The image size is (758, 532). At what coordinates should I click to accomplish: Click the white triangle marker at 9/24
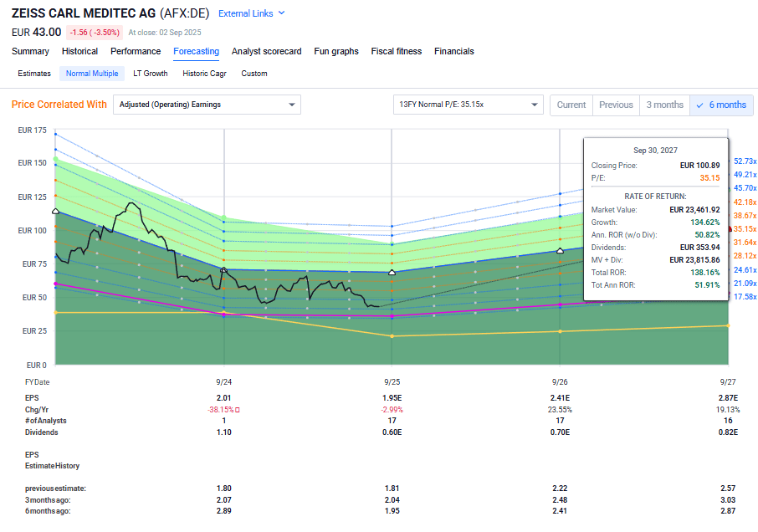click(223, 270)
